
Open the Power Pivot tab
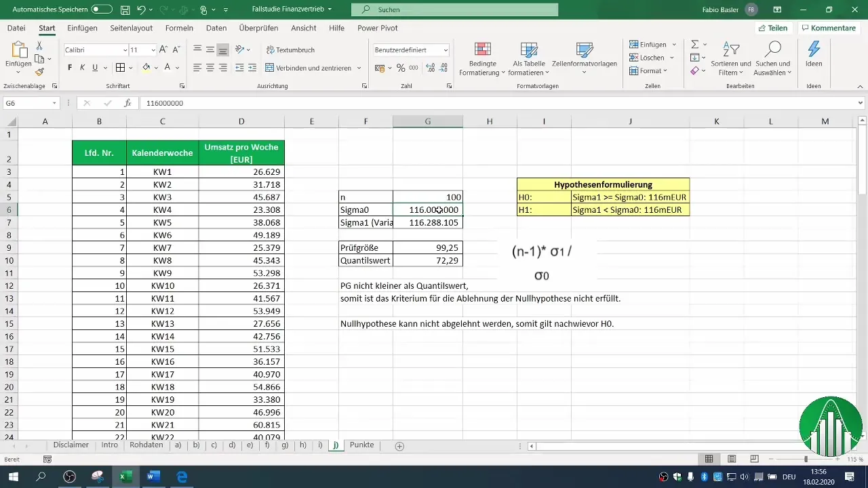(x=378, y=28)
